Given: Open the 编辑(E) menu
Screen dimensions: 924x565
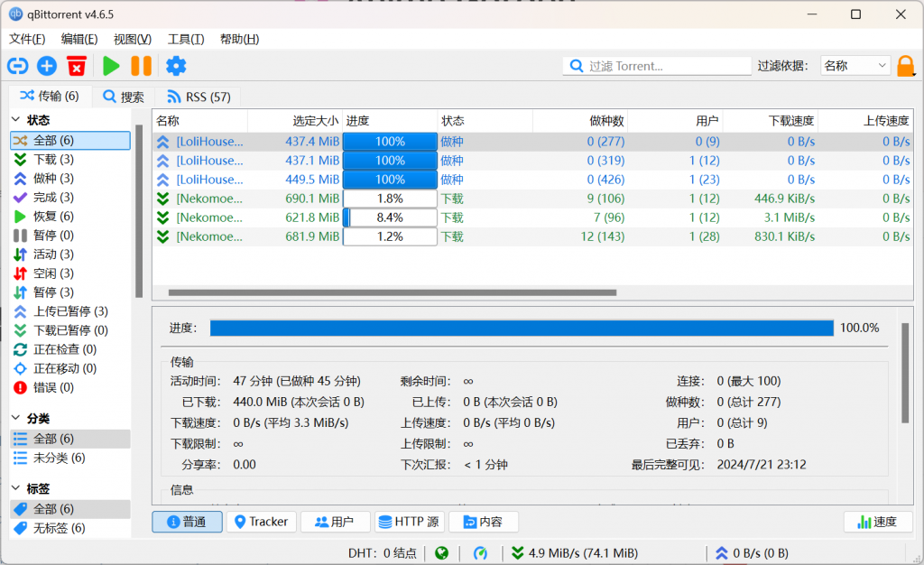Looking at the screenshot, I should pyautogui.click(x=79, y=40).
